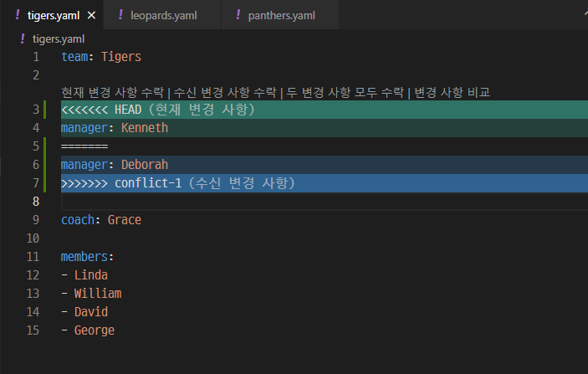Viewport: 588px width, 374px height.
Task: Click the >>>>>>> conflict-1 marker line
Action: [x=325, y=183]
